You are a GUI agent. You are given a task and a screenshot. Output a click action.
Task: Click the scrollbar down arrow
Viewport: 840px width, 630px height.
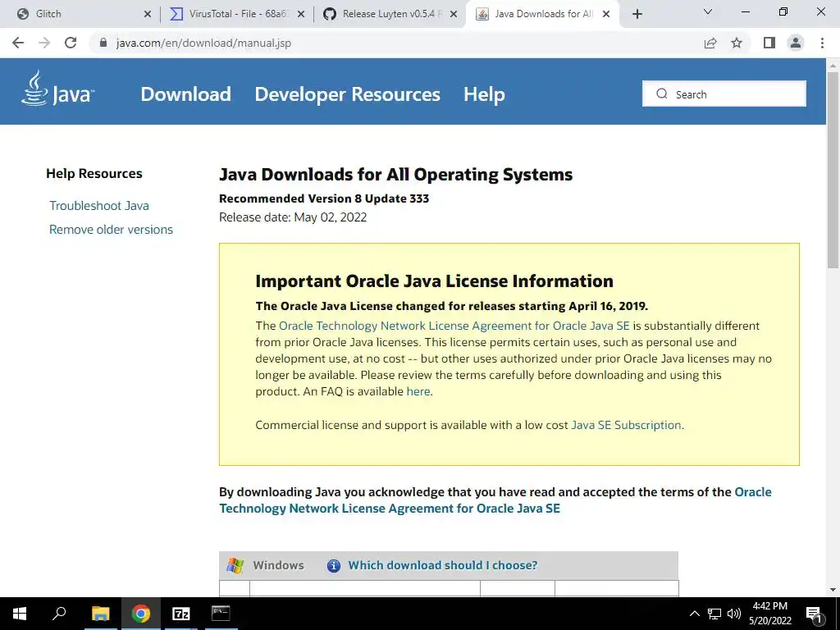pyautogui.click(x=833, y=590)
